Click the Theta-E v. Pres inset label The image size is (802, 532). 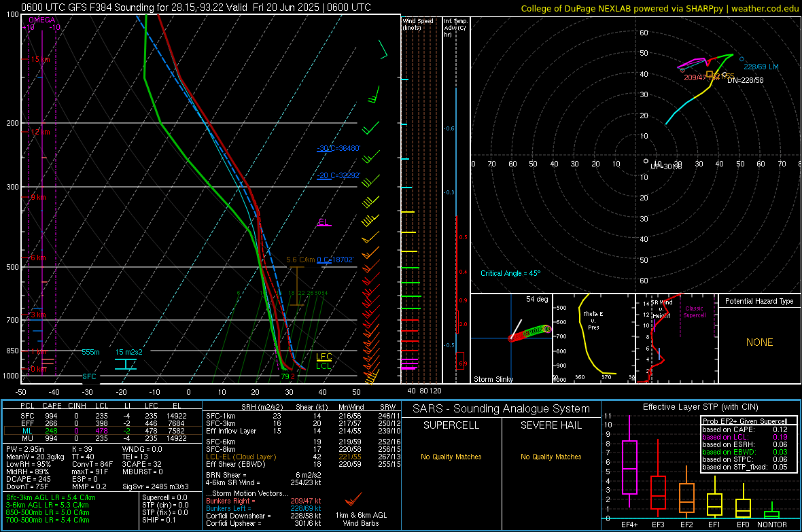coord(593,320)
